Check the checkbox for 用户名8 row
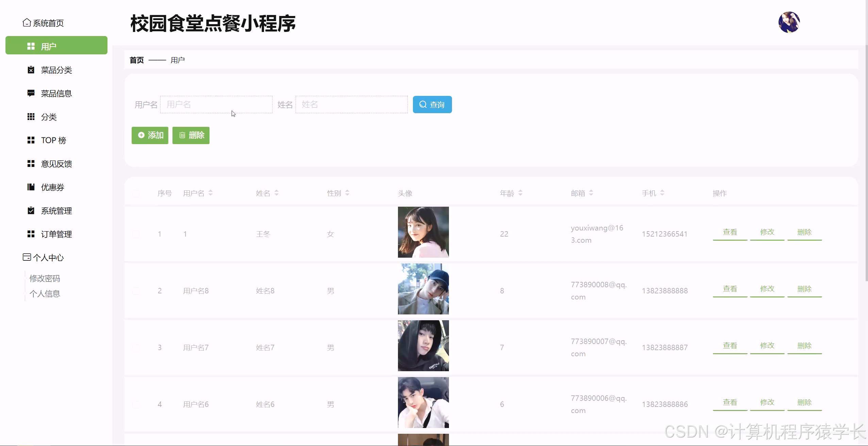The image size is (868, 446). [x=136, y=290]
